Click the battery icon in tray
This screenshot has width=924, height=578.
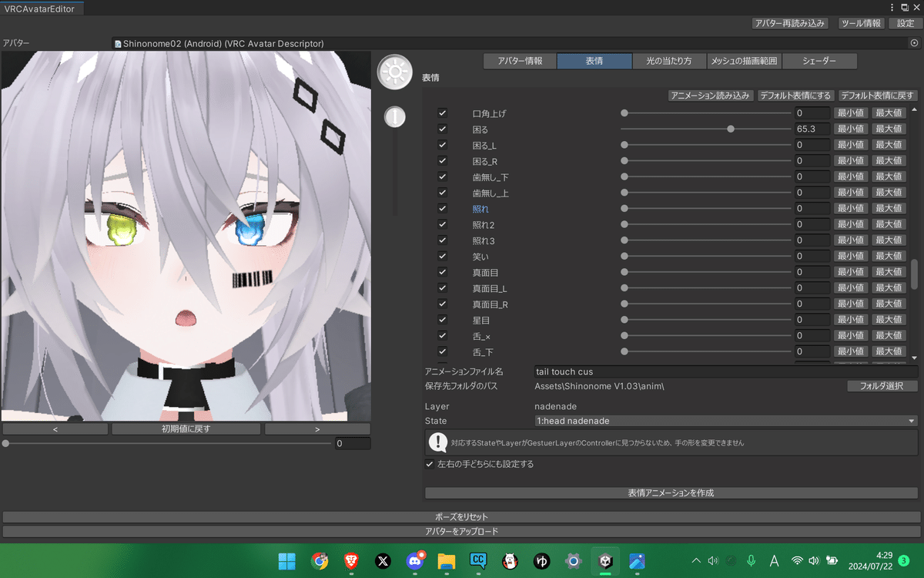click(832, 561)
